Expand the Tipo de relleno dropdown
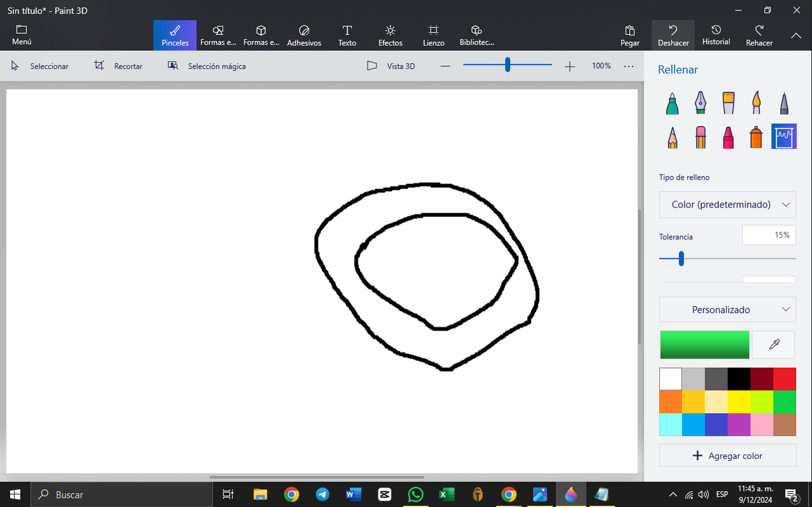 pyautogui.click(x=728, y=204)
